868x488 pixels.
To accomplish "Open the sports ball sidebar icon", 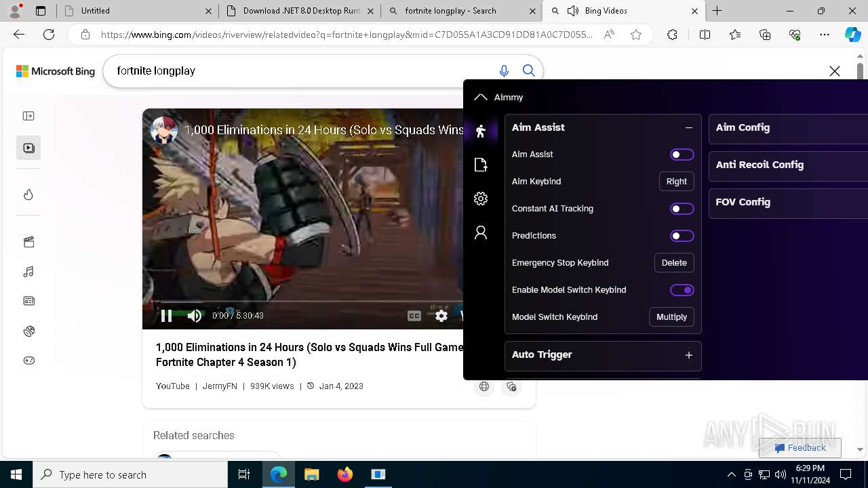I will [28, 331].
